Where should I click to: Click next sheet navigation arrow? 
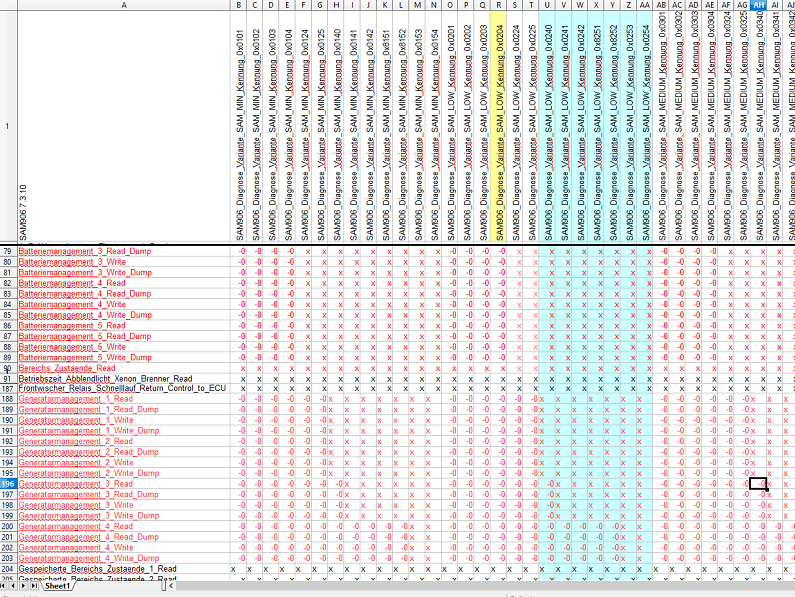point(25,586)
